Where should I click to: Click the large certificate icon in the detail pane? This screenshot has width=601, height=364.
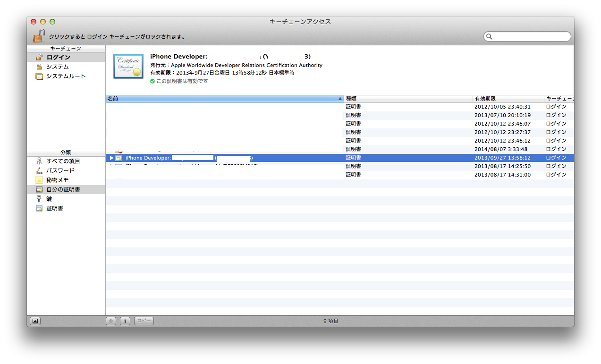(x=128, y=66)
